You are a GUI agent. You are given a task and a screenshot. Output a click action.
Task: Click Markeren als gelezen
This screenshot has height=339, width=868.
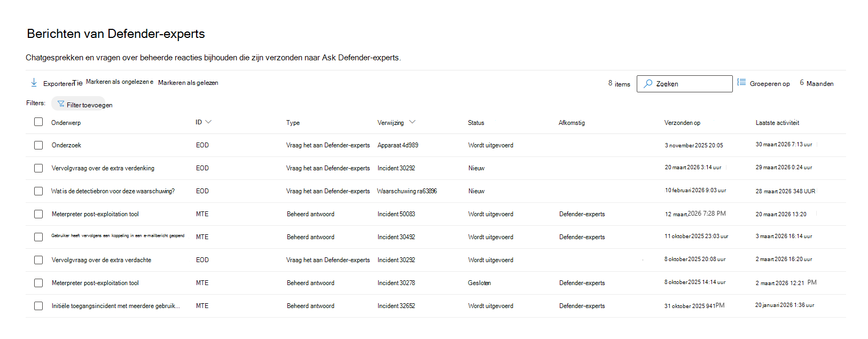point(188,83)
